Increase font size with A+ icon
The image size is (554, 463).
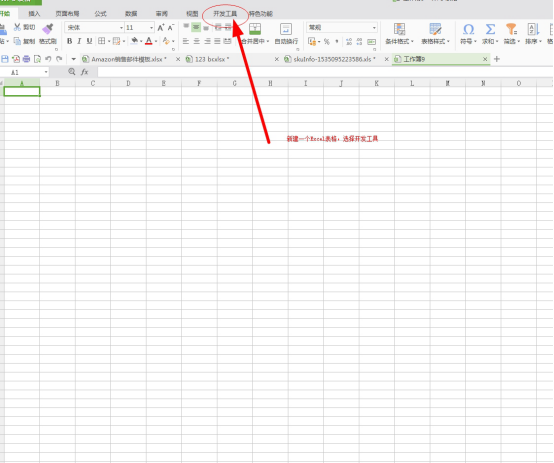[x=161, y=27]
